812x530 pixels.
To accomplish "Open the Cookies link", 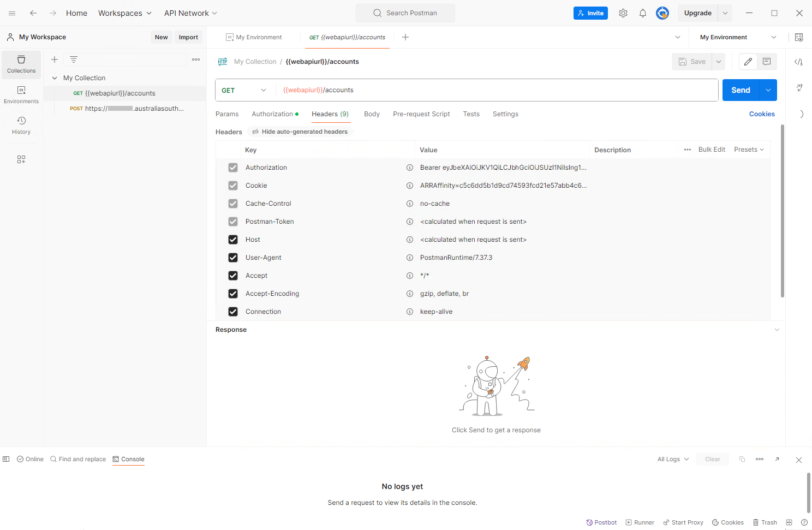I will pyautogui.click(x=762, y=114).
